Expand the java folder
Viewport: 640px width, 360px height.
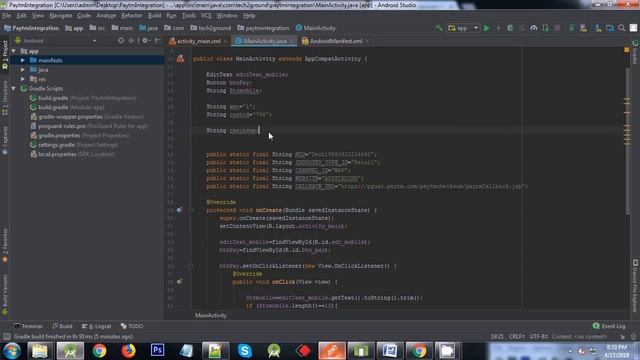click(23, 70)
